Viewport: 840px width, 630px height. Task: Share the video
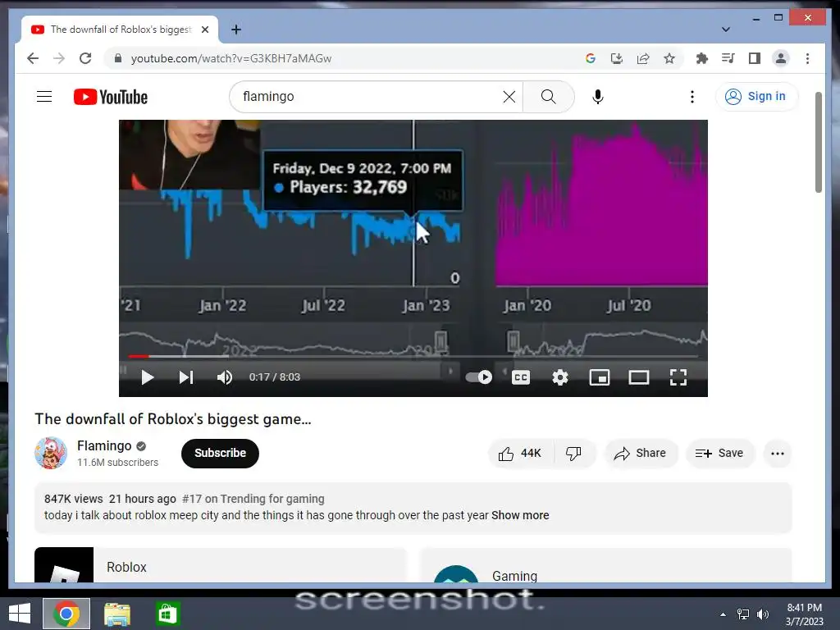coord(641,453)
